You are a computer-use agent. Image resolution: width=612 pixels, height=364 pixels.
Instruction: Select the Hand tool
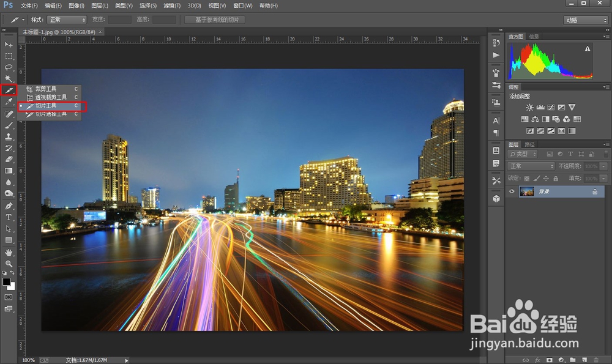[9, 253]
